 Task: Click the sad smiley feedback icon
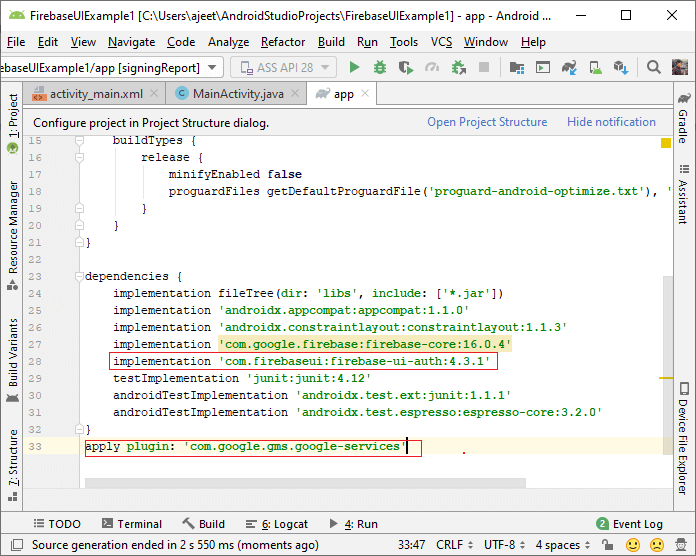point(657,544)
